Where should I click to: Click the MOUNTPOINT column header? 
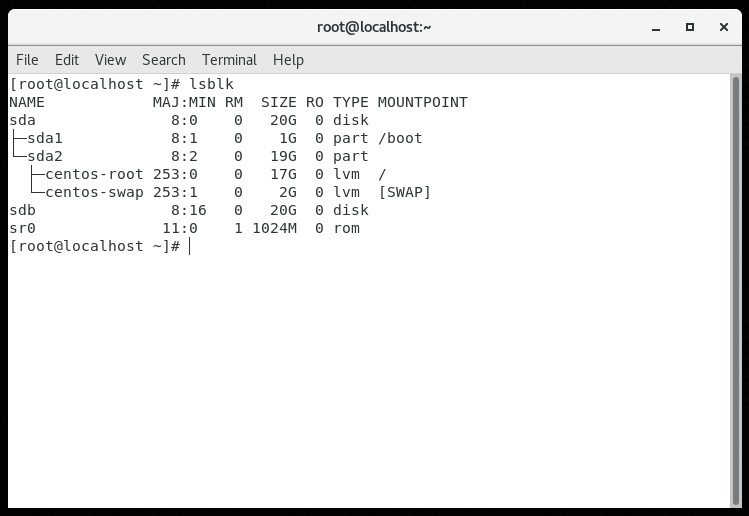[x=422, y=102]
